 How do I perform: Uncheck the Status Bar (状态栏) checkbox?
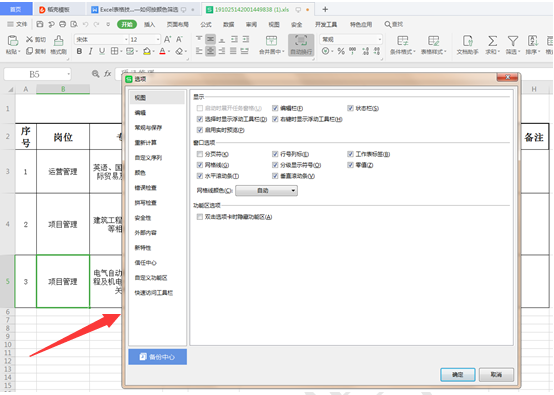click(350, 108)
